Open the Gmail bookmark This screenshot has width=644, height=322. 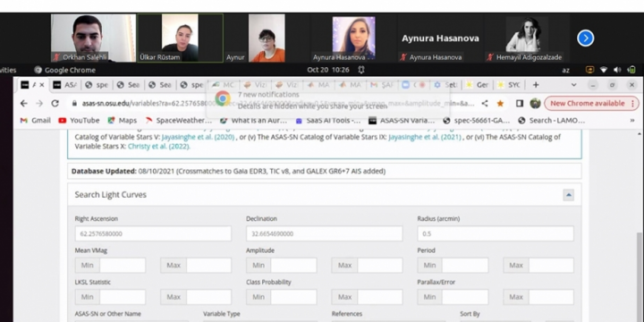tap(35, 121)
